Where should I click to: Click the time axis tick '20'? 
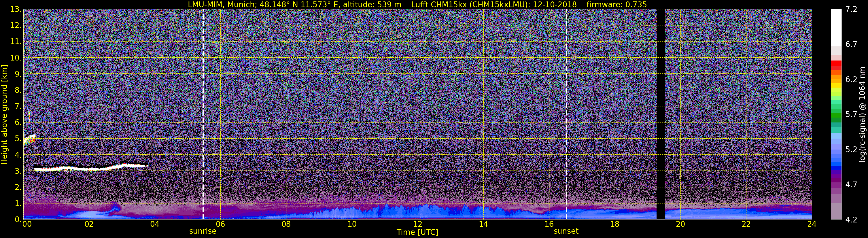pos(680,224)
